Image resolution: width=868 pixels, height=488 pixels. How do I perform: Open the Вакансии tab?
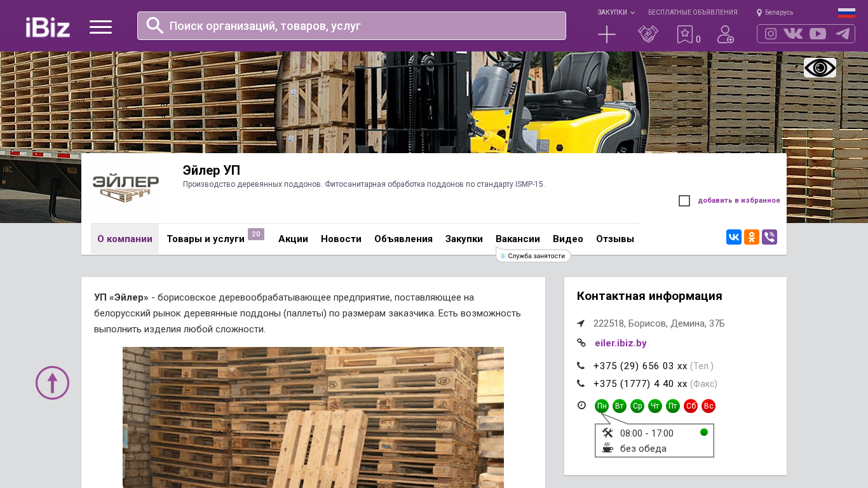(x=518, y=239)
